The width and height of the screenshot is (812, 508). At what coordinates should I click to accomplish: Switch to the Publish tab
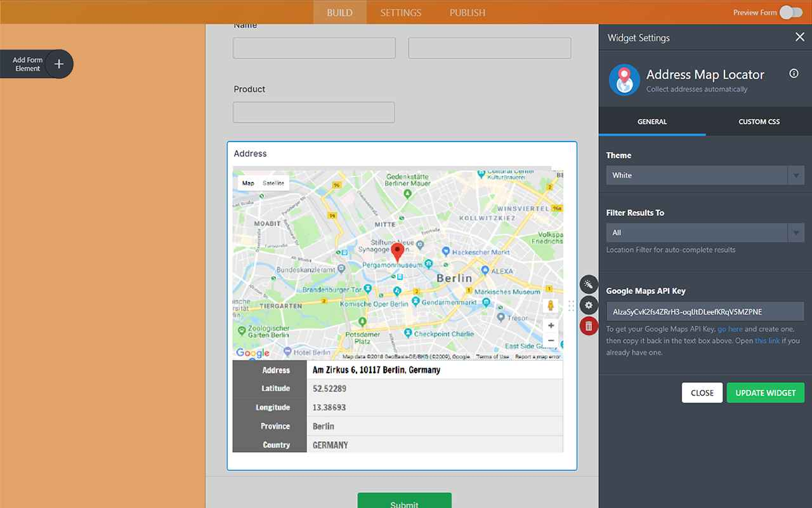467,12
